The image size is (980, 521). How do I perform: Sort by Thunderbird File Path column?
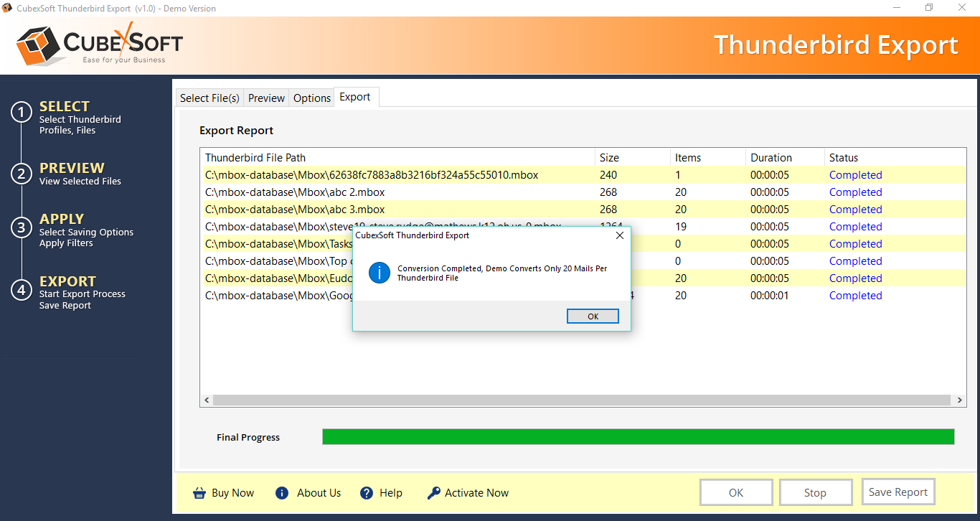[399, 158]
